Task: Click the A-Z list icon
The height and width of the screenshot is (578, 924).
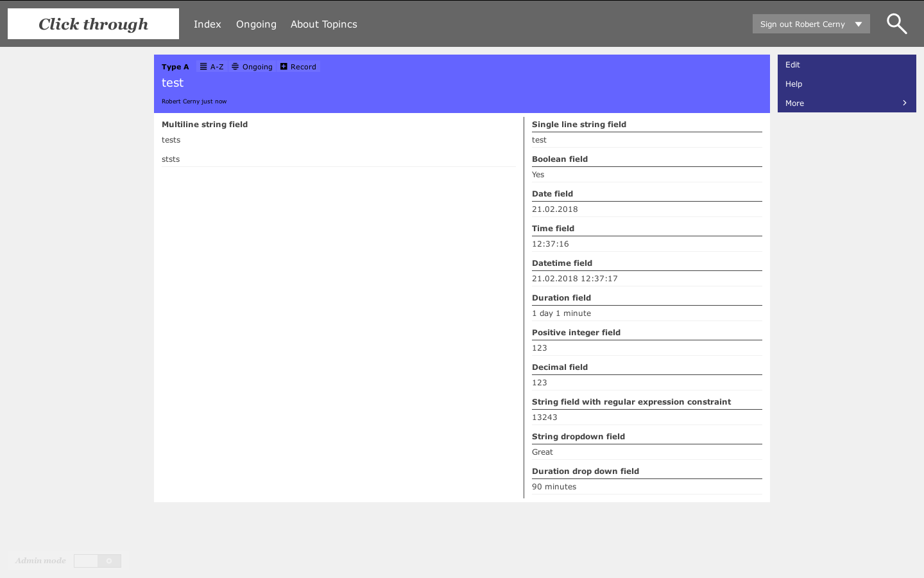Action: click(x=203, y=67)
